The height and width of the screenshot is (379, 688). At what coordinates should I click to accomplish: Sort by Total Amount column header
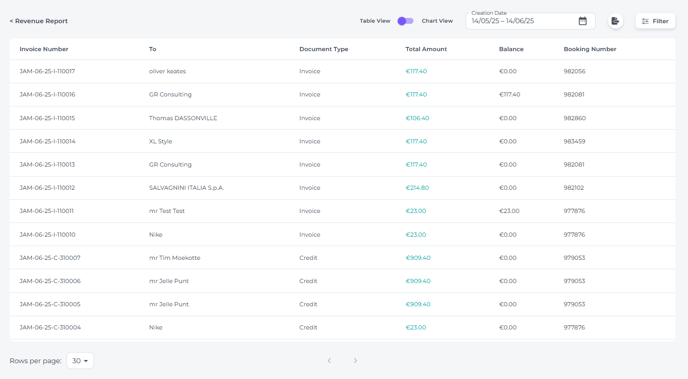pos(426,49)
